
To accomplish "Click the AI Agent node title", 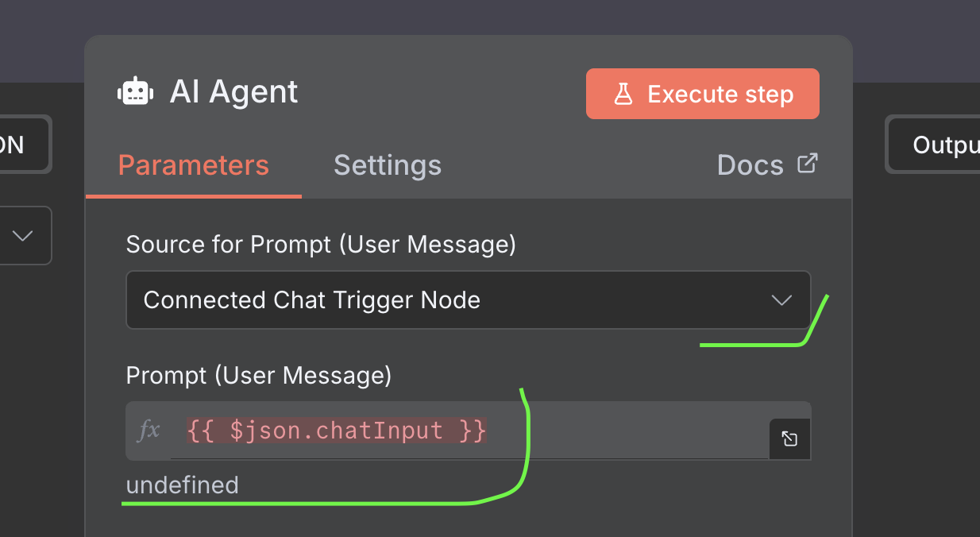I will click(234, 92).
